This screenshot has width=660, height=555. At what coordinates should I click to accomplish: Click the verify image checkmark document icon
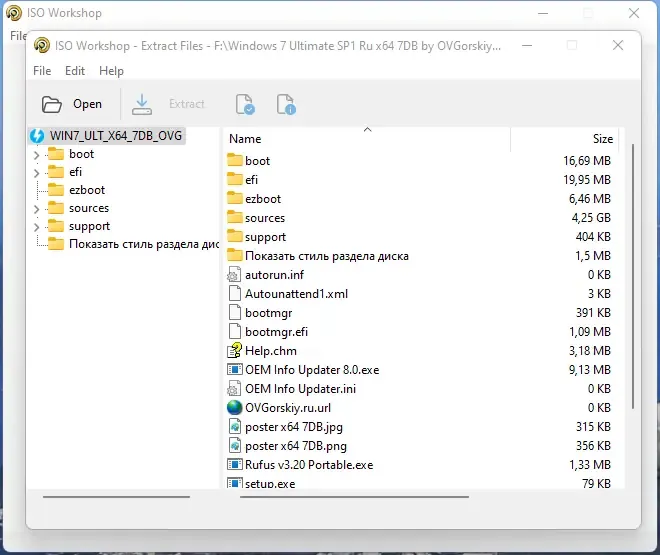[x=245, y=104]
